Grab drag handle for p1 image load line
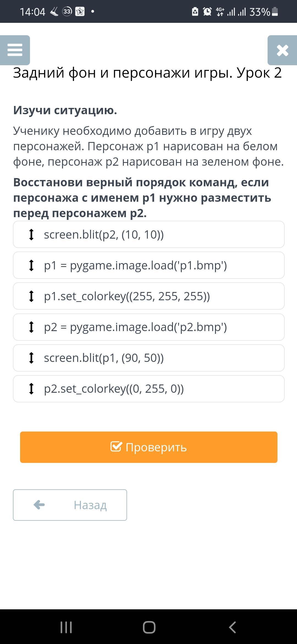 (31, 265)
